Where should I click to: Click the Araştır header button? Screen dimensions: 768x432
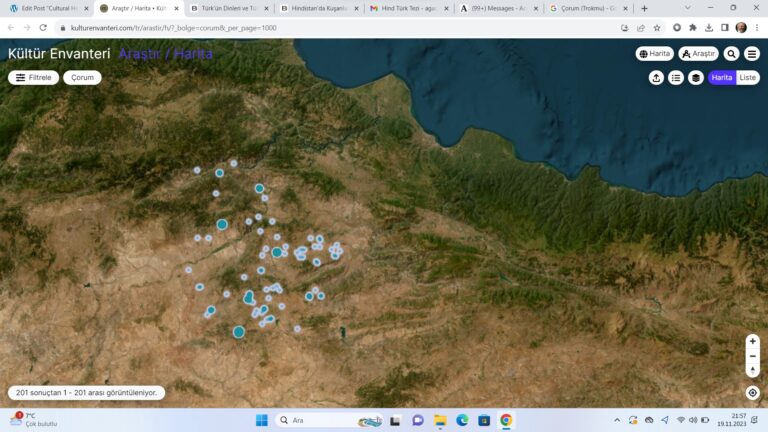[698, 54]
